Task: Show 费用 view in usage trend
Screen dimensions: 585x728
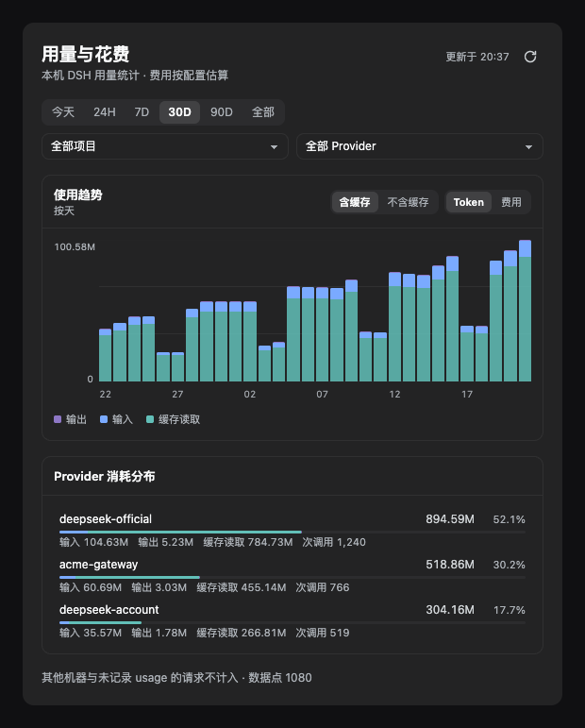Action: tap(510, 202)
